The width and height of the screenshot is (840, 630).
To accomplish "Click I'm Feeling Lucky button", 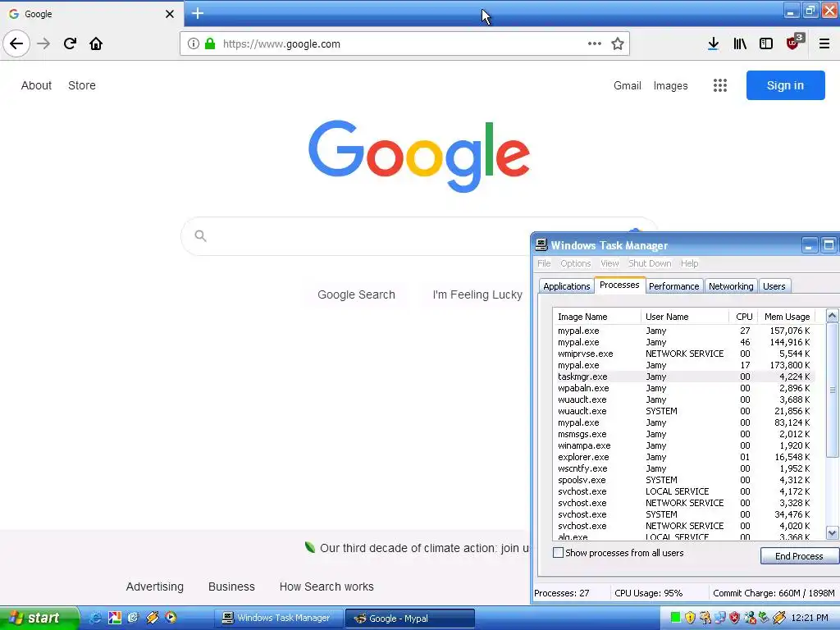I will point(477,294).
